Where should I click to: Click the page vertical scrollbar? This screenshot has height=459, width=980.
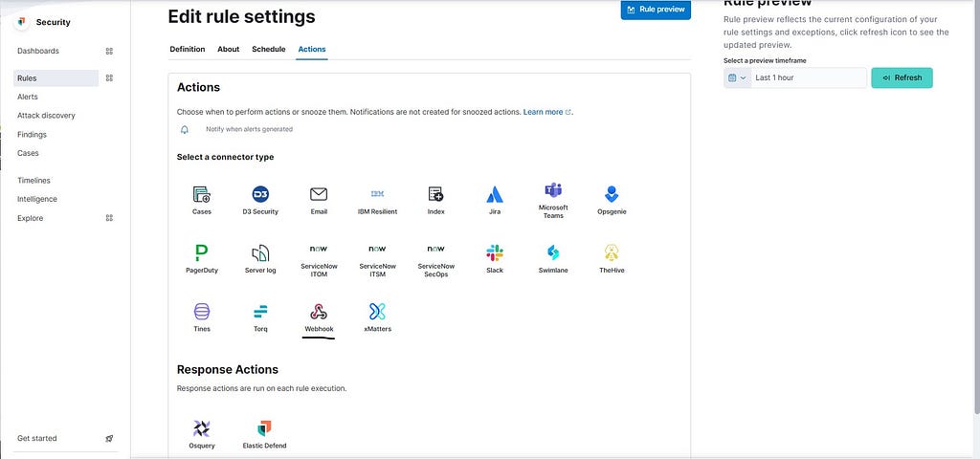(x=977, y=207)
